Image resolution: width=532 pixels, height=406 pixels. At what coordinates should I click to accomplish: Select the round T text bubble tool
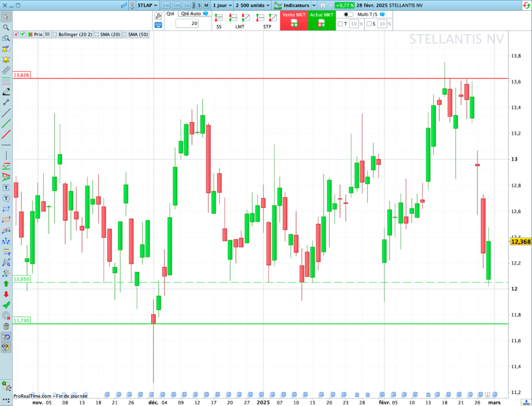6,198
